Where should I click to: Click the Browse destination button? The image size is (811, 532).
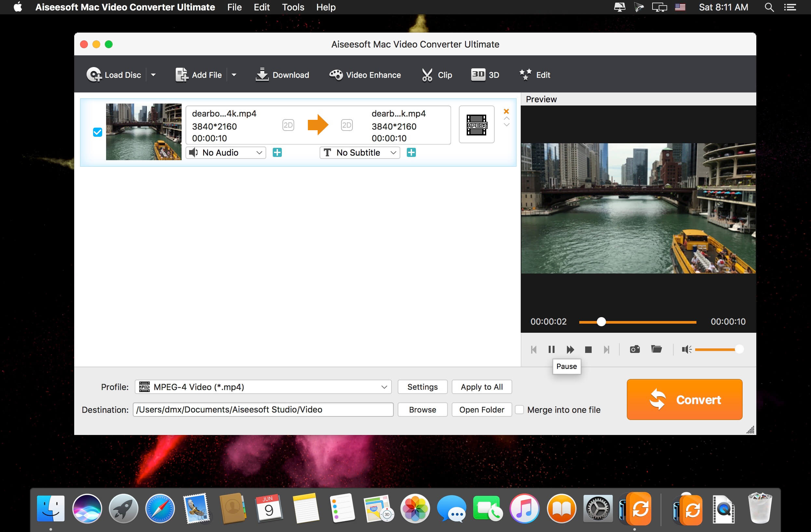pos(422,409)
